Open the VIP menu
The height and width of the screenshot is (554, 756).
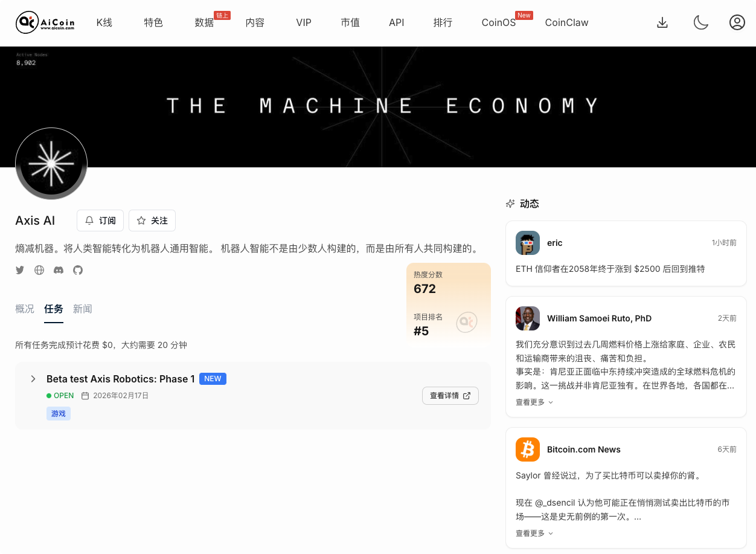304,22
